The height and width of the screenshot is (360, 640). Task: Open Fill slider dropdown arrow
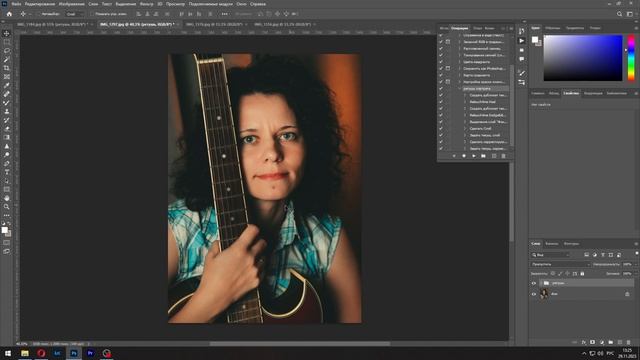(635, 273)
